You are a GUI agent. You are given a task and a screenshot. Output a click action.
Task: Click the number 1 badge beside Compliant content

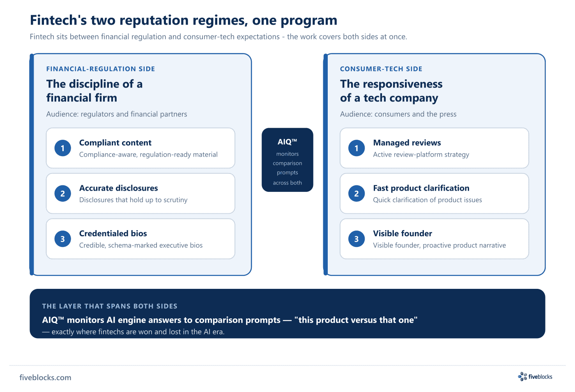pyautogui.click(x=62, y=148)
